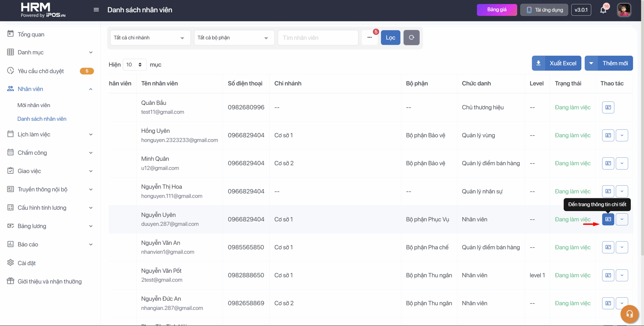This screenshot has width=644, height=326.
Task: Click the Xuất Excel button
Action: pyautogui.click(x=556, y=63)
